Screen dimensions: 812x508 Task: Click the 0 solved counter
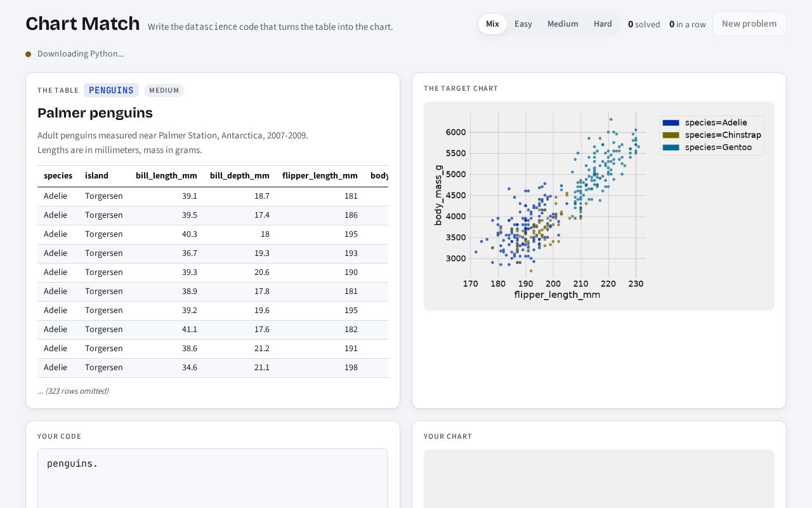(644, 24)
